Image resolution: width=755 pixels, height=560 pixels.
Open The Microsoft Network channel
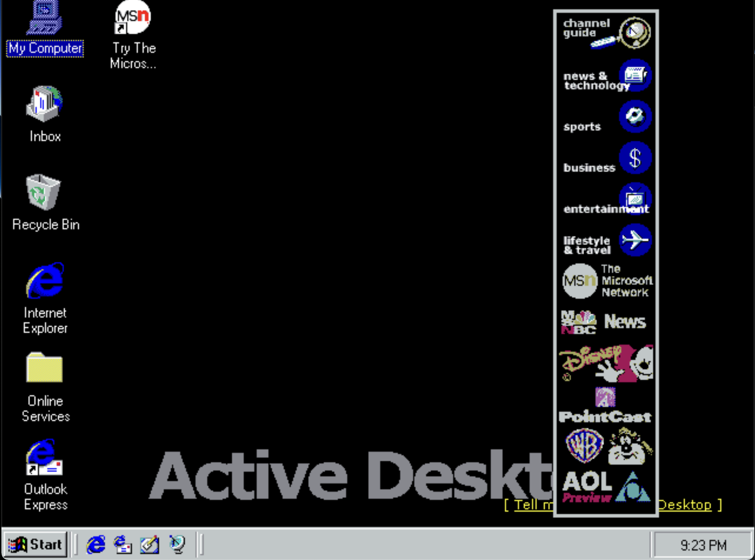click(x=606, y=281)
